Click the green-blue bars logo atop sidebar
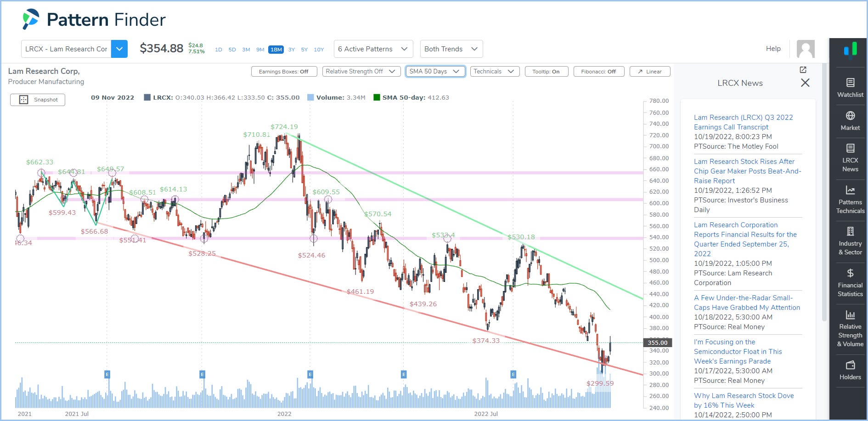The image size is (868, 421). pyautogui.click(x=850, y=50)
